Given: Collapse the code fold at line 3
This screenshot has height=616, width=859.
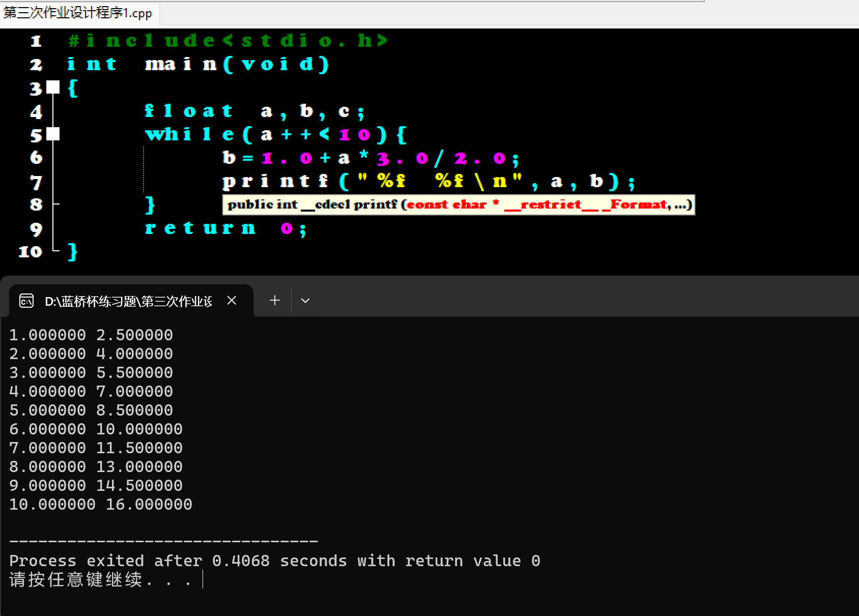Looking at the screenshot, I should pyautogui.click(x=53, y=87).
